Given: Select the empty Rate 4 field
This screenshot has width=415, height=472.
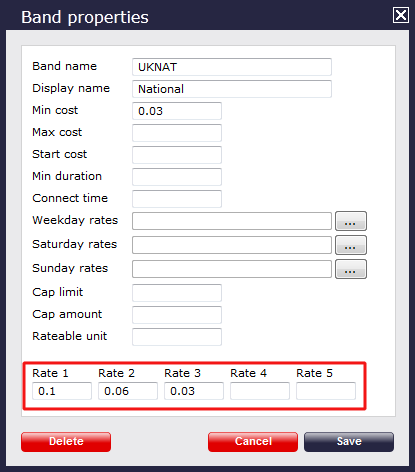Looking at the screenshot, I should point(260,391).
